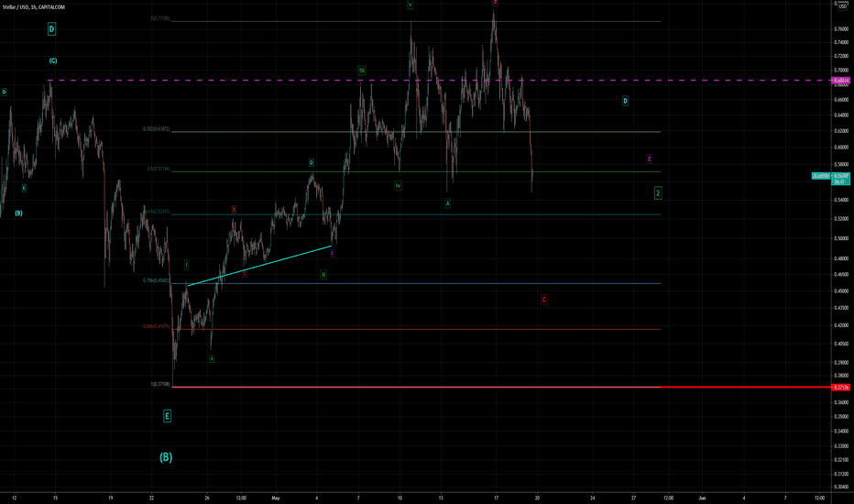Viewport: 854px width, 504px height.
Task: Select the purple E label on right side
Action: [x=650, y=159]
